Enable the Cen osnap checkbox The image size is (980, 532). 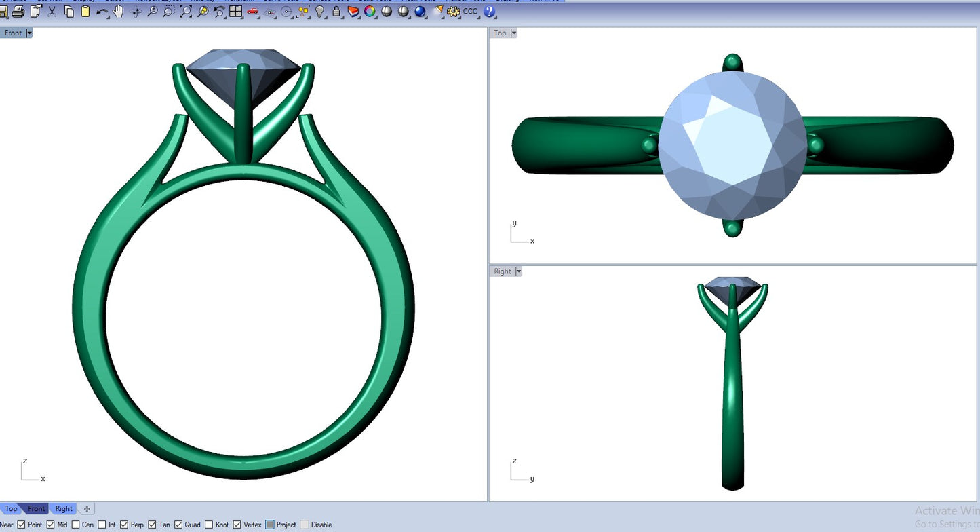tap(75, 525)
